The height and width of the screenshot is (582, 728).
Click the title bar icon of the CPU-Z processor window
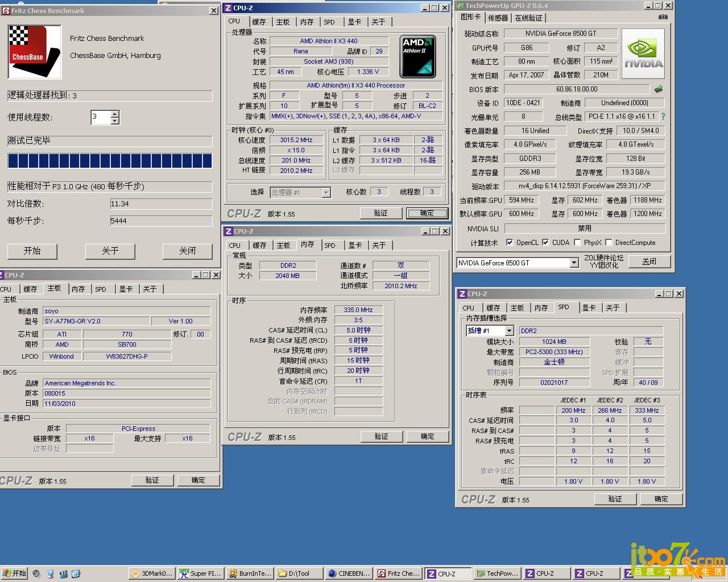click(x=228, y=8)
